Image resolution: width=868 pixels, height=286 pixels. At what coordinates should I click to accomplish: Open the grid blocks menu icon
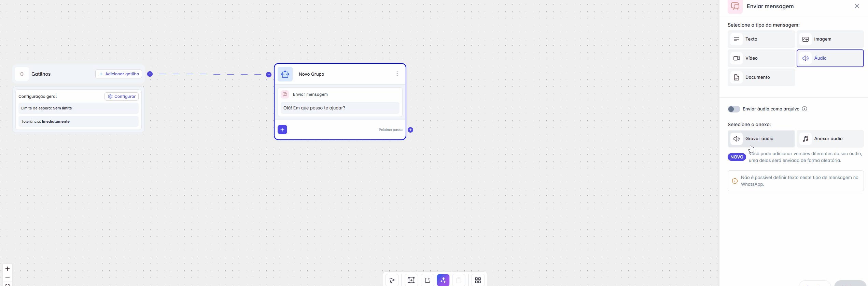coord(478,280)
